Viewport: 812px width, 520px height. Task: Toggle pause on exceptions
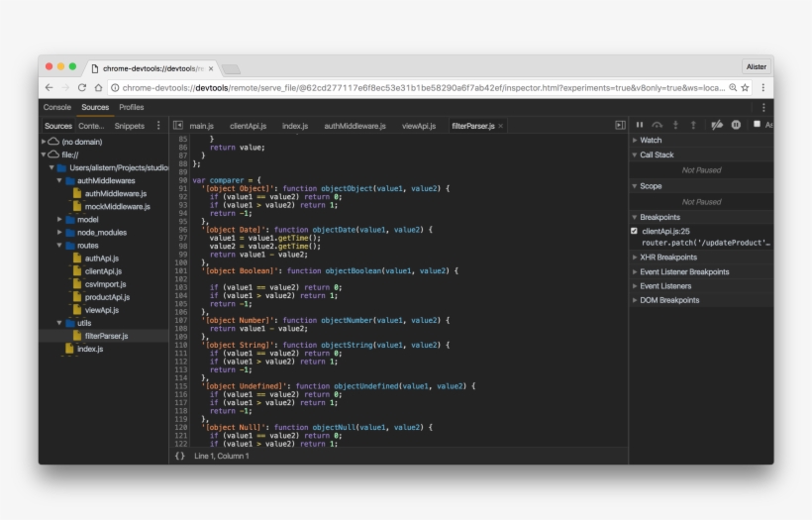tap(736, 125)
